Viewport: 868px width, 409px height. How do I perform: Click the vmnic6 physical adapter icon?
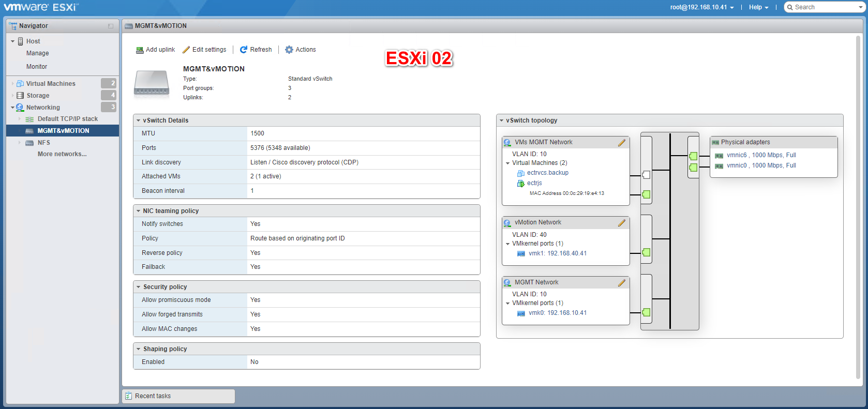pos(719,156)
